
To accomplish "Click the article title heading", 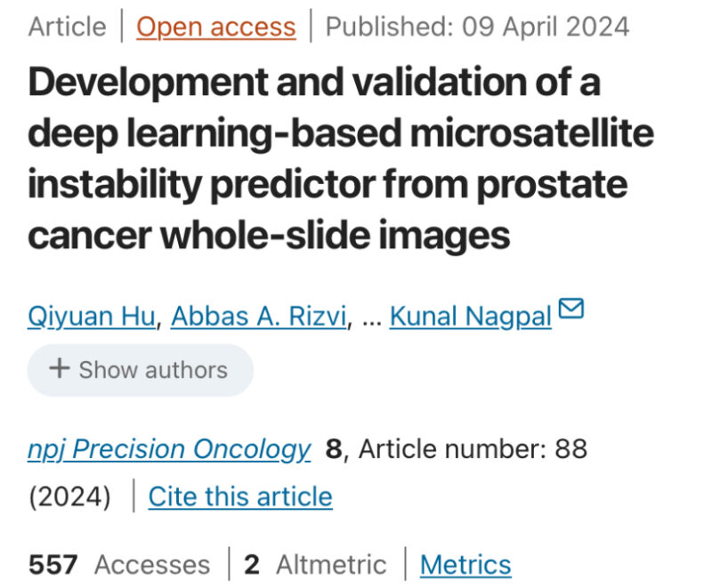I will point(341,158).
